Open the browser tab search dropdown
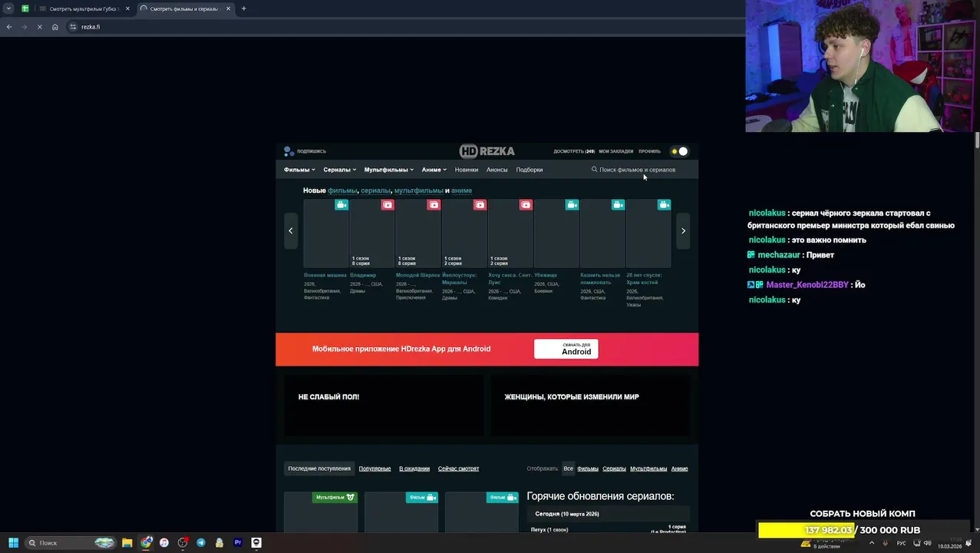980x553 pixels. pyautogui.click(x=8, y=8)
